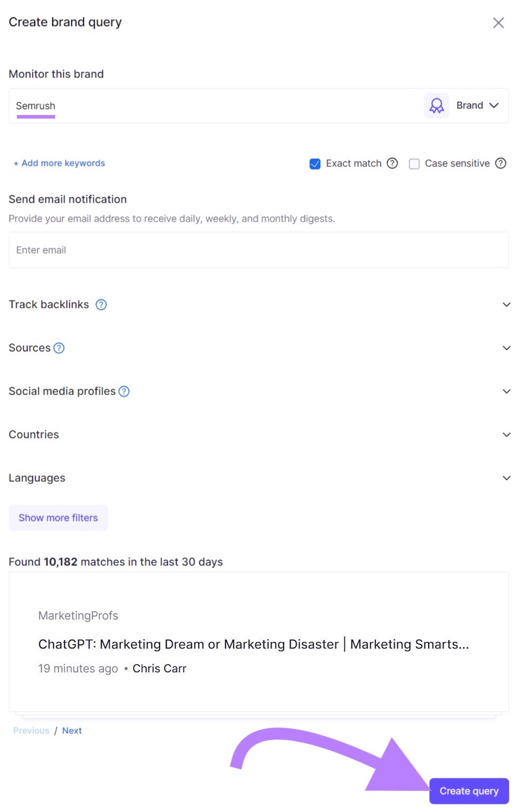522x812 pixels.
Task: Expand the Track backlinks section
Action: [x=506, y=305]
